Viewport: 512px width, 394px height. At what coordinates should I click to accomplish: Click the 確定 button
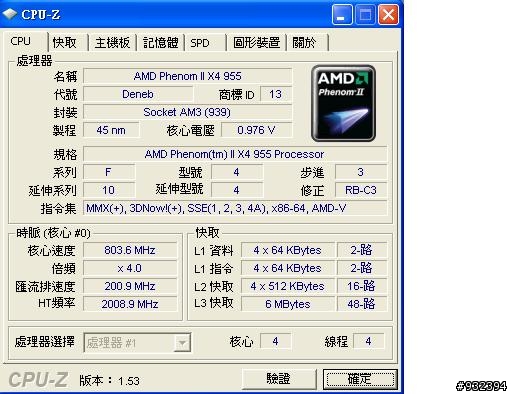[360, 379]
